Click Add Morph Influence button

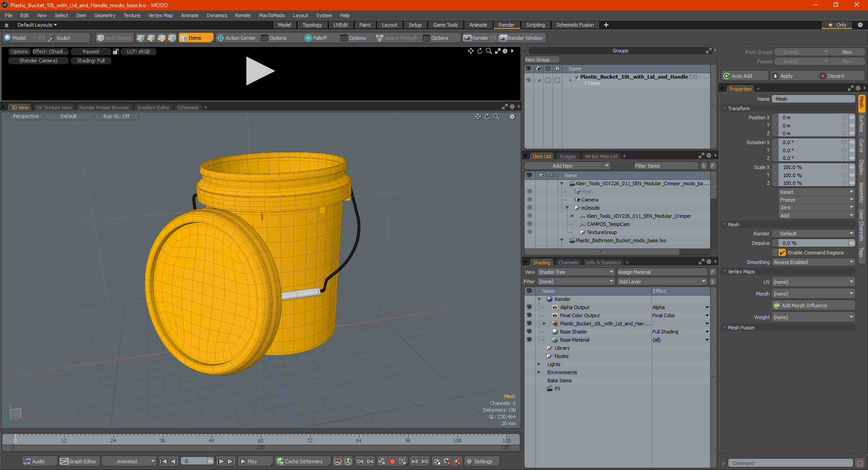[x=813, y=305]
